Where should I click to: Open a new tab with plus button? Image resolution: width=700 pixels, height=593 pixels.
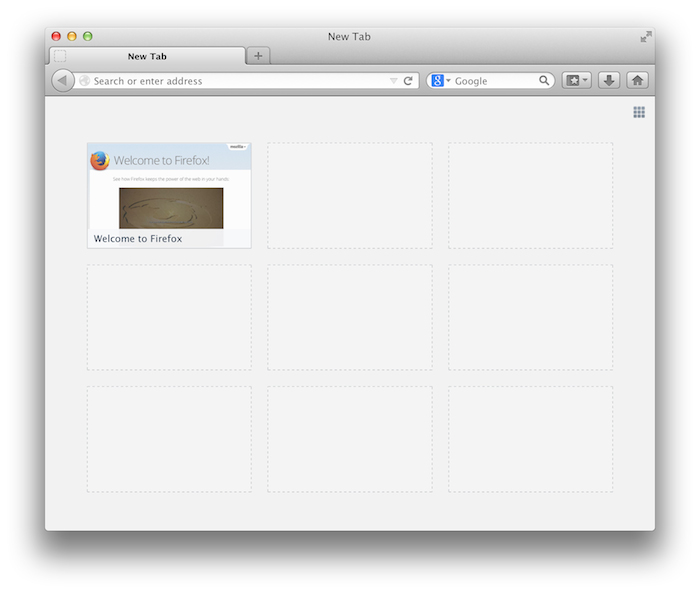tap(258, 56)
